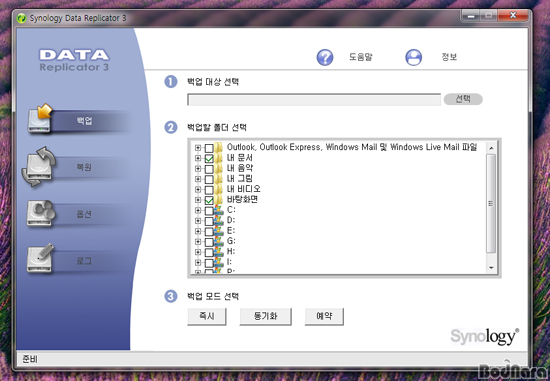Click the folder list scrollbar down arrow

(x=491, y=268)
